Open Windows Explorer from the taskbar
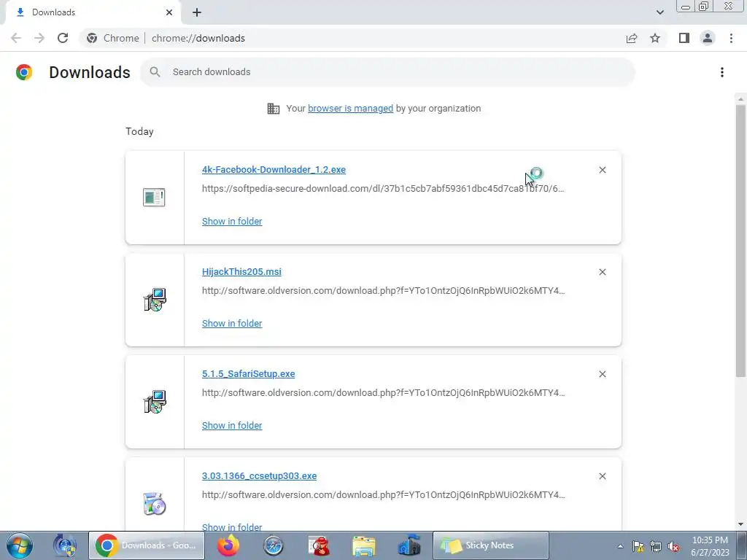The width and height of the screenshot is (747, 560). 364,545
